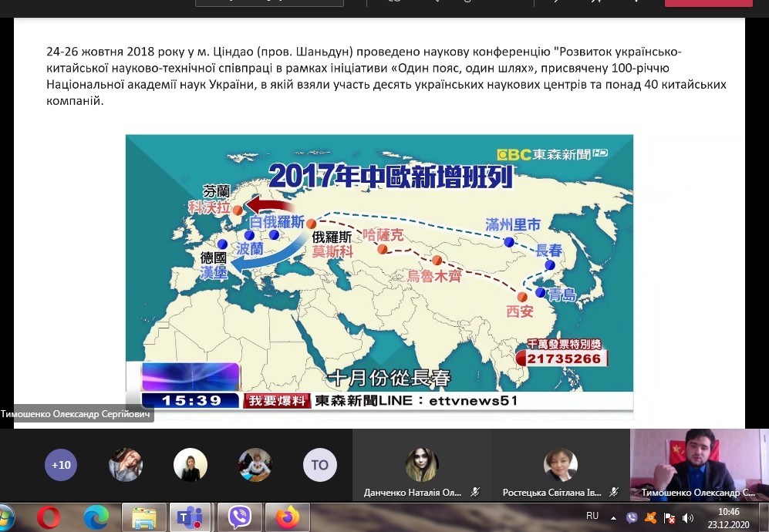Switch to Microsoft Teams taskbar button

click(x=190, y=517)
